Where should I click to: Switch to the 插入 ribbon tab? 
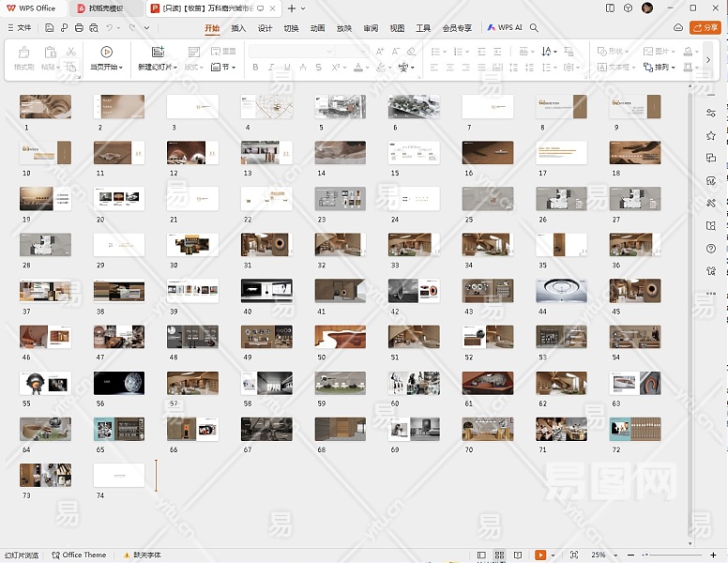(238, 28)
